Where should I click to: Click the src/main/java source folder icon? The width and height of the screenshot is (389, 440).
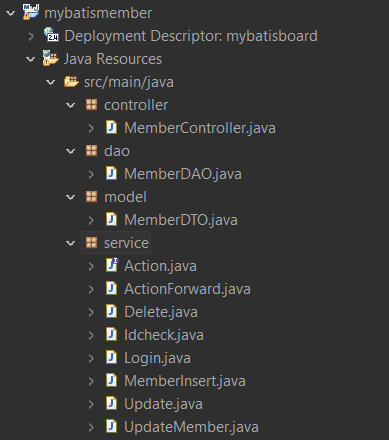pos(71,81)
